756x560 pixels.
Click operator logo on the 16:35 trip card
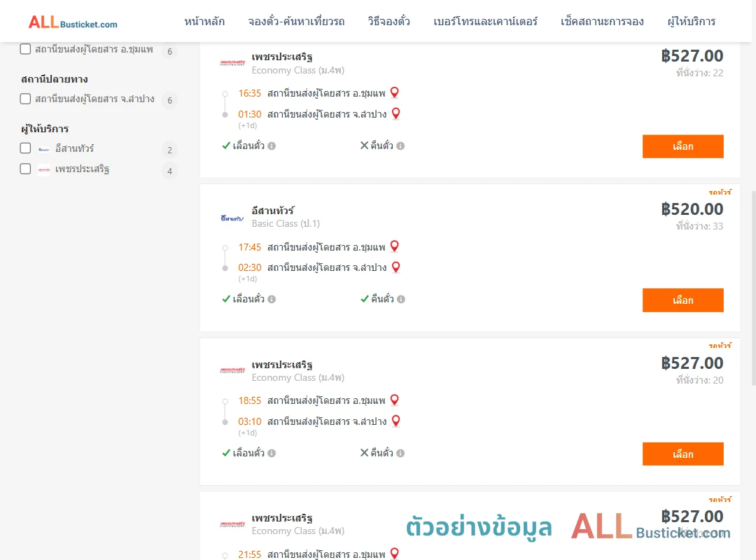pos(232,63)
